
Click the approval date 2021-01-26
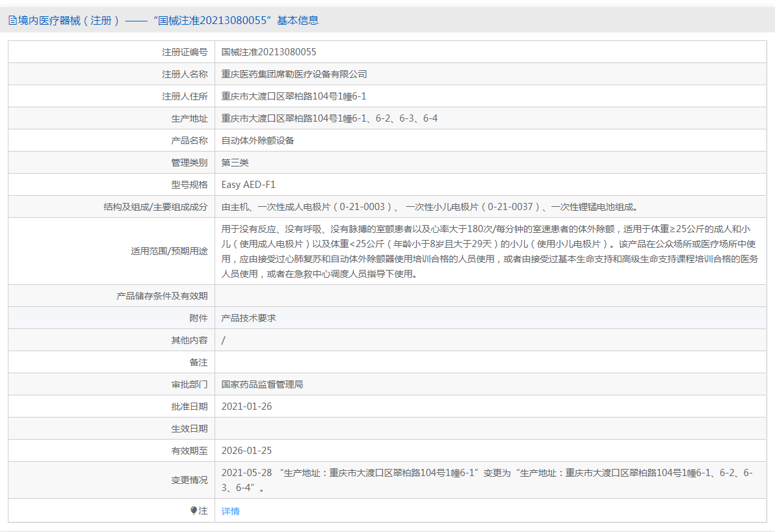click(246, 406)
